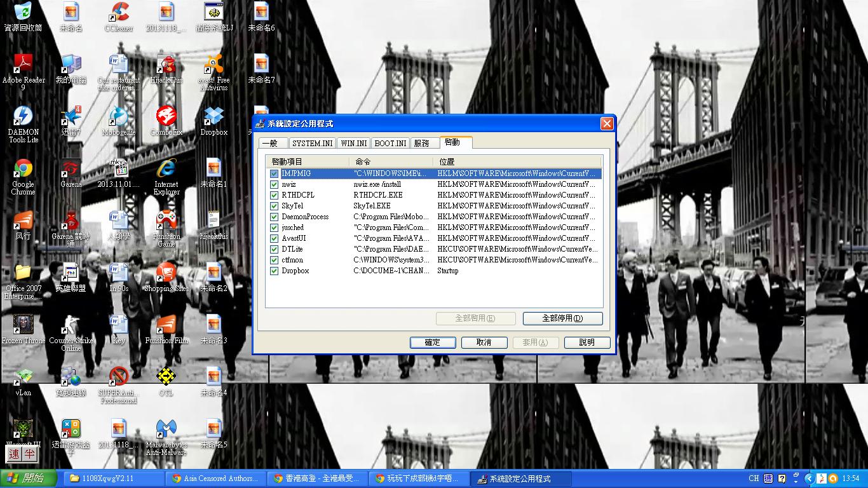Viewport: 868px width, 488px height.
Task: Click the 全部停用 button
Action: click(x=562, y=318)
